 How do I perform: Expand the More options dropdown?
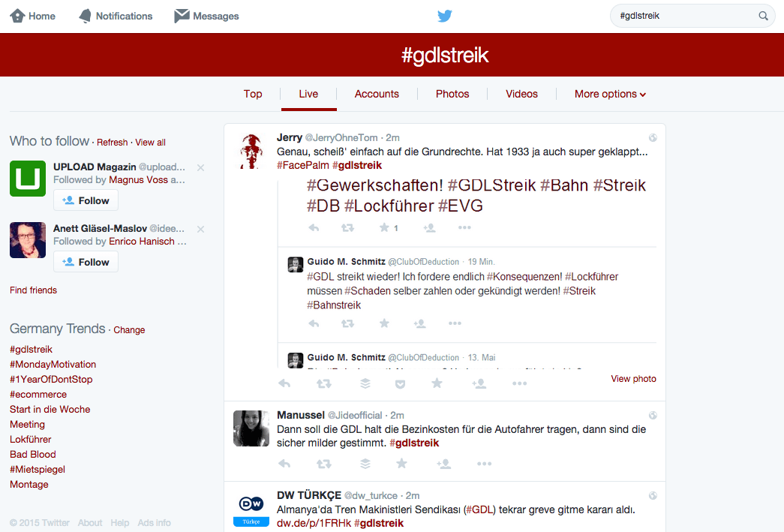click(610, 94)
